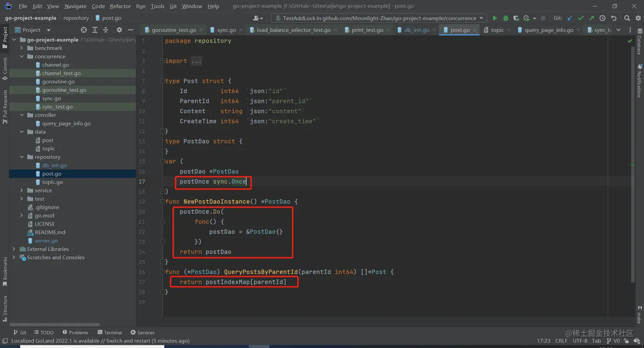Open the make tool window
This screenshot has width=644, height=348.
pyautogui.click(x=639, y=314)
